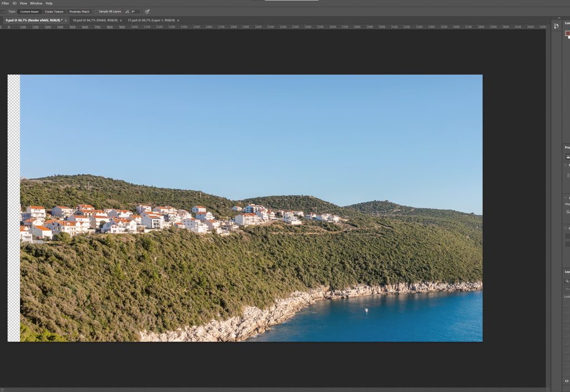The image size is (570, 392).
Task: Close the 9.psd document tab
Action: click(x=66, y=20)
